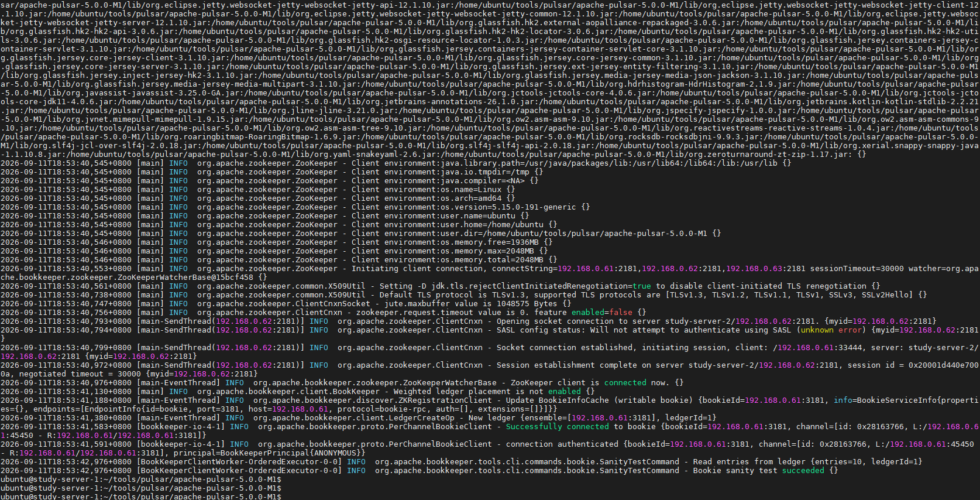The image size is (980, 500).
Task: Select the 'user.name=ubuntu' entry
Action: 478,216
